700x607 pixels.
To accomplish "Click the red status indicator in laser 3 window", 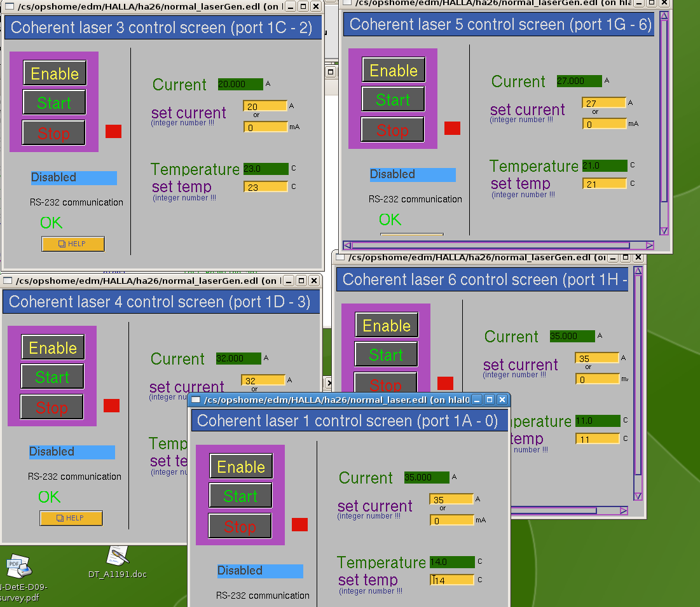I will point(113,131).
